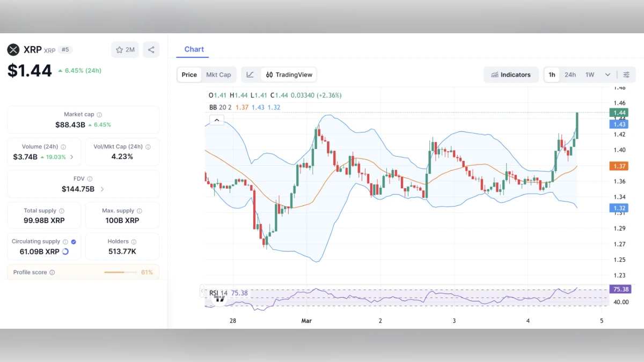Select the line chart style icon
This screenshot has height=362, width=644.
tap(250, 75)
